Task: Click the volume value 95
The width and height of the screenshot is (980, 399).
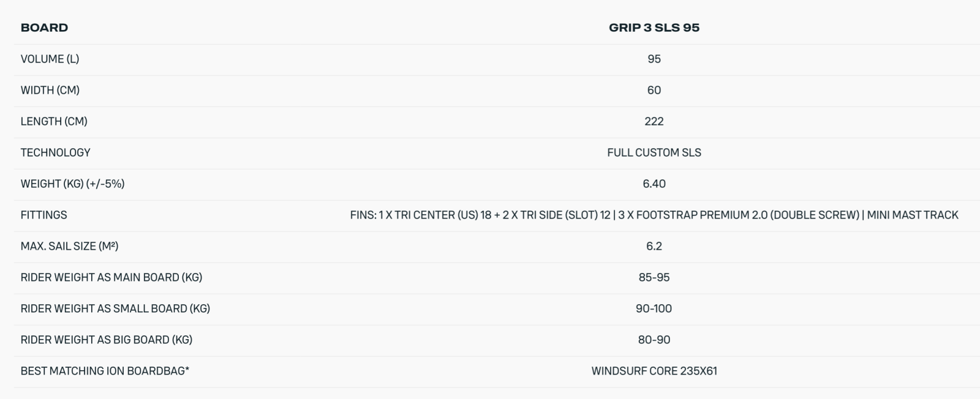Action: (x=654, y=59)
